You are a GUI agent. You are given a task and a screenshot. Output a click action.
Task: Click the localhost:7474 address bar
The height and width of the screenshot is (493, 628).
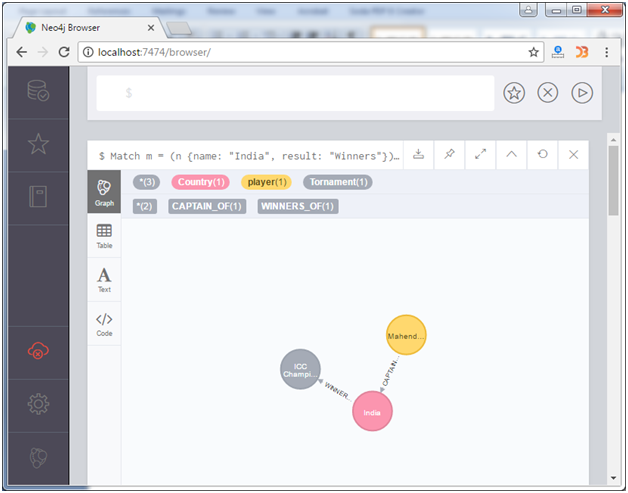(311, 52)
